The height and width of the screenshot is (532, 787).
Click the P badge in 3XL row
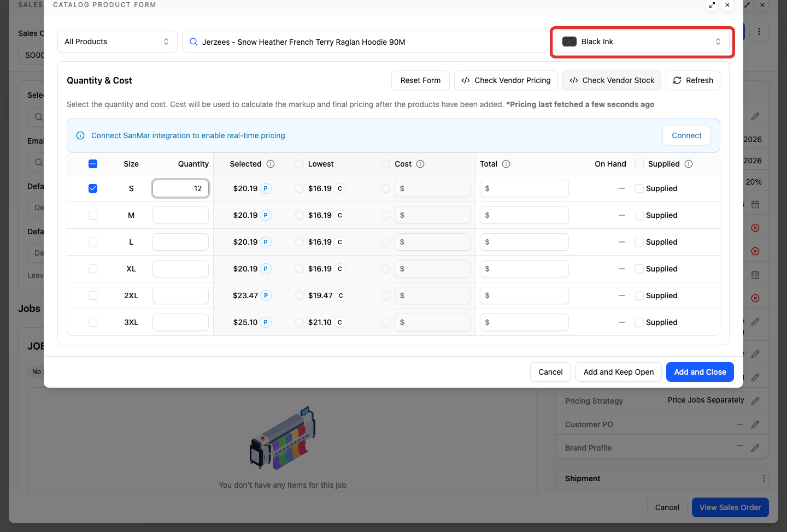(x=266, y=322)
